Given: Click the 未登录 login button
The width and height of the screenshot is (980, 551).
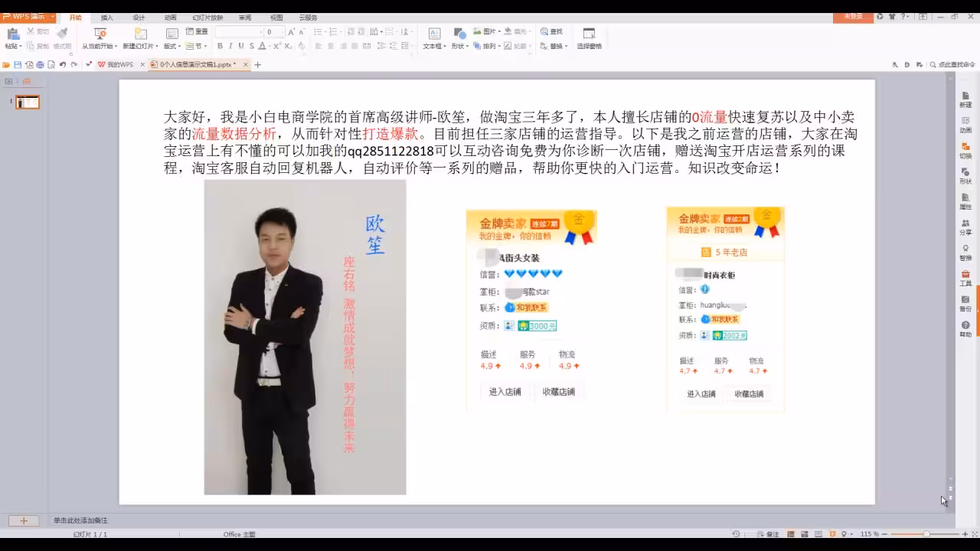Looking at the screenshot, I should (x=853, y=16).
